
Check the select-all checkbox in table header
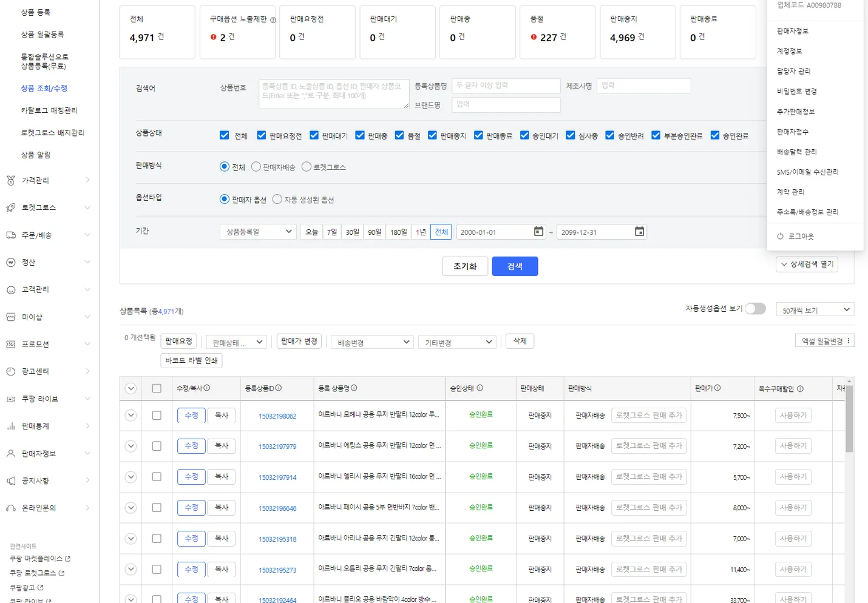[157, 388]
